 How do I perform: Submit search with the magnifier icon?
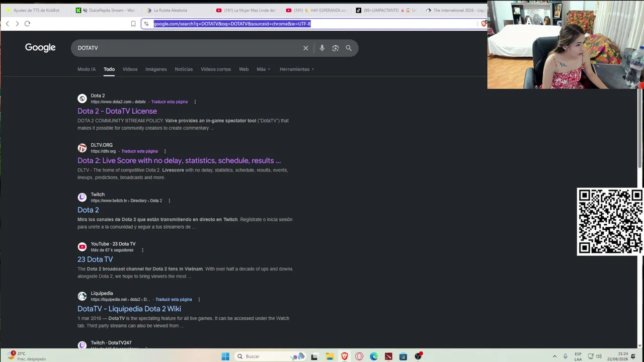point(349,48)
